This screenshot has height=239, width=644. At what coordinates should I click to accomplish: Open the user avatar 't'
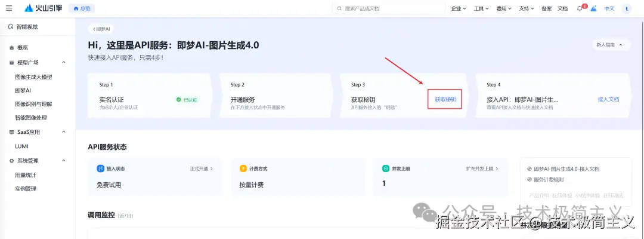coord(626,8)
